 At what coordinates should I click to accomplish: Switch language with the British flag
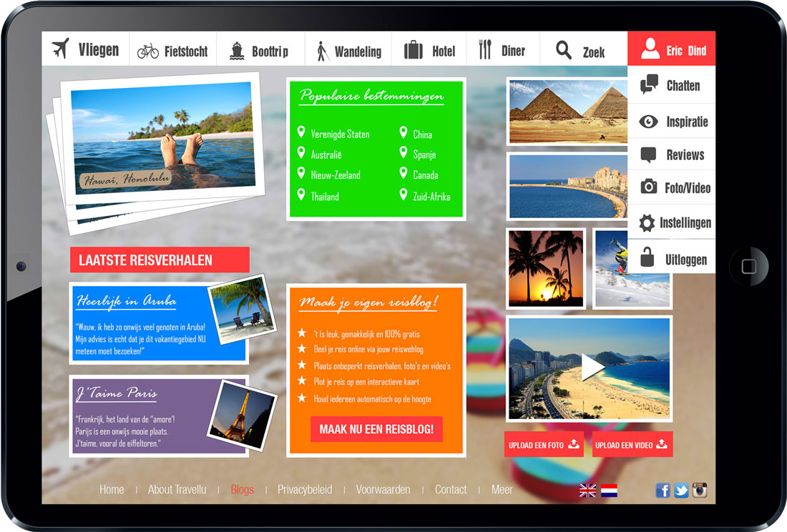pos(587,490)
